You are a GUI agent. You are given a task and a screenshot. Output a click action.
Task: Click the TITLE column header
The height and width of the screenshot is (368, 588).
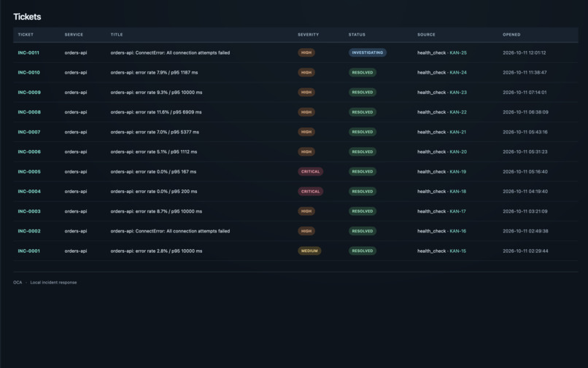[x=117, y=34]
